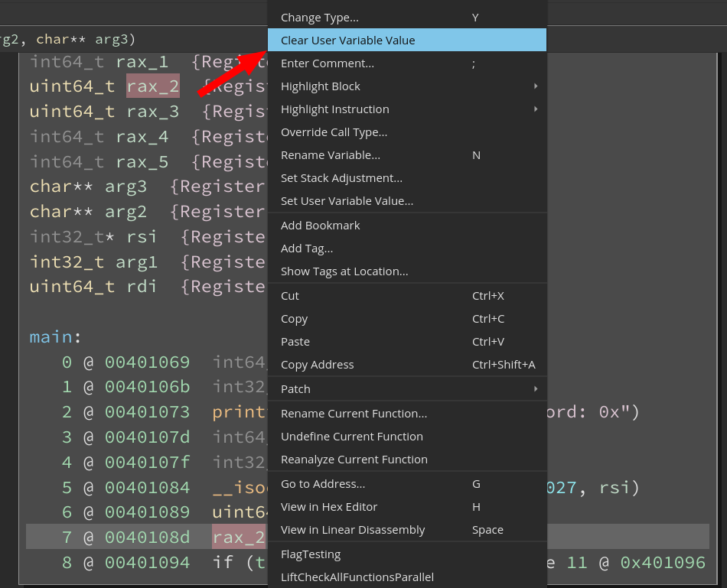Screen dimensions: 727x588
Task: Click address 0040107f
Action: (x=148, y=462)
